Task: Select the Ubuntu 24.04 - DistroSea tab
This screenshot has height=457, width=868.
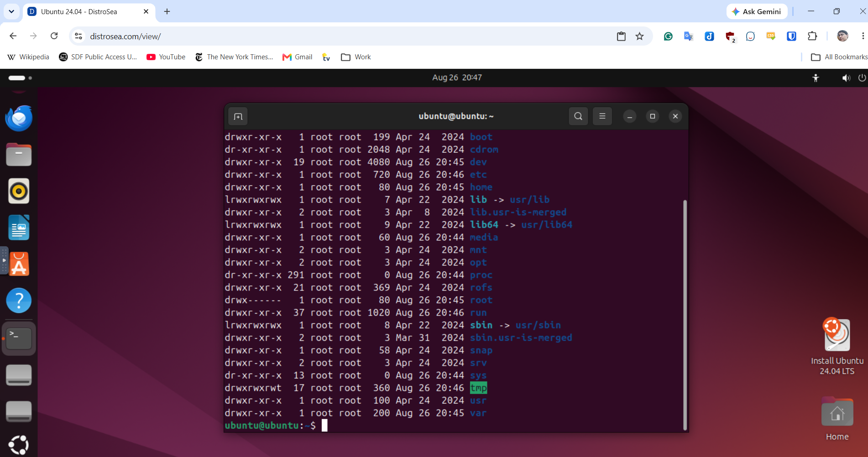Action: click(x=89, y=11)
